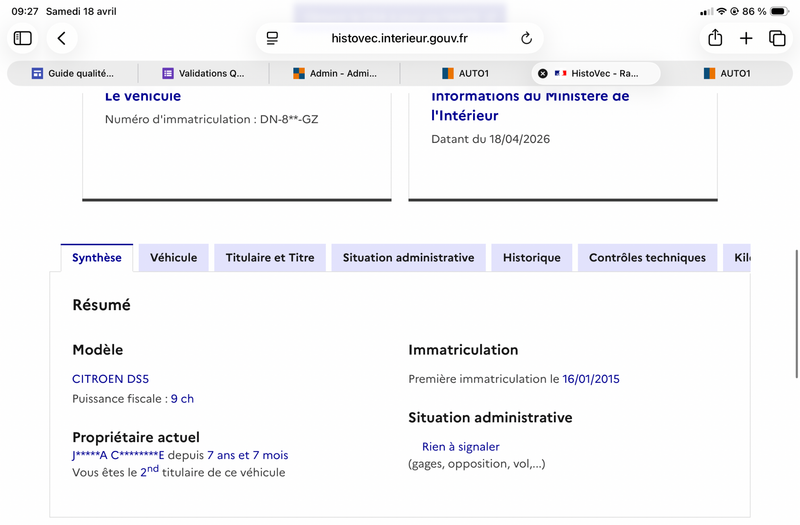Click the histovec.interieur.gouv.fr address field

coord(399,38)
